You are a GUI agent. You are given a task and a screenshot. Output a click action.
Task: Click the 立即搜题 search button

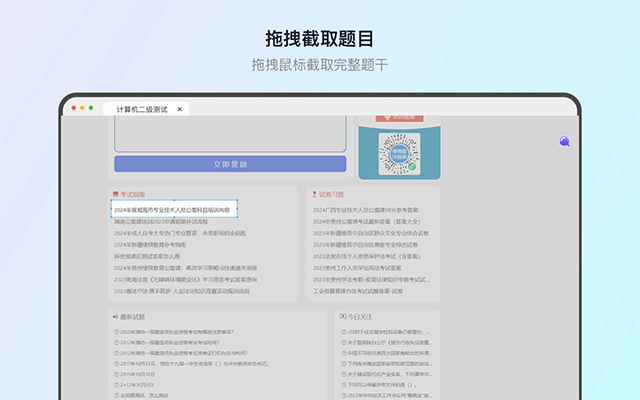(230, 164)
